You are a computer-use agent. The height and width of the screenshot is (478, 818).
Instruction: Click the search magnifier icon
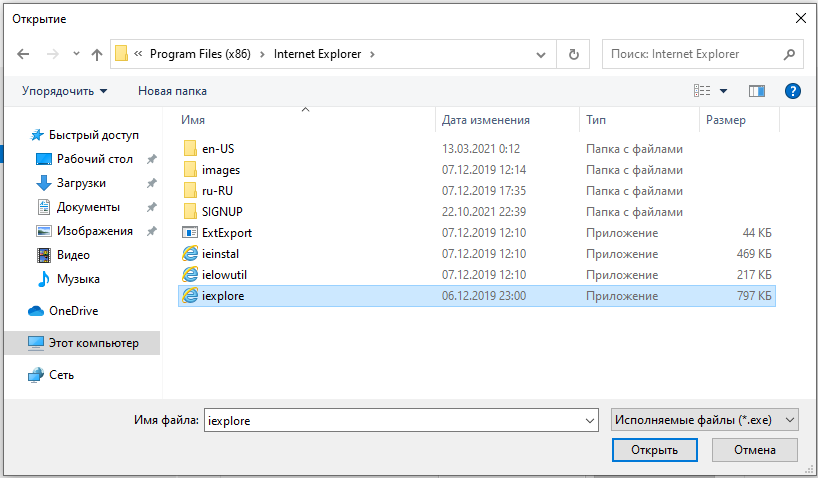pos(789,54)
